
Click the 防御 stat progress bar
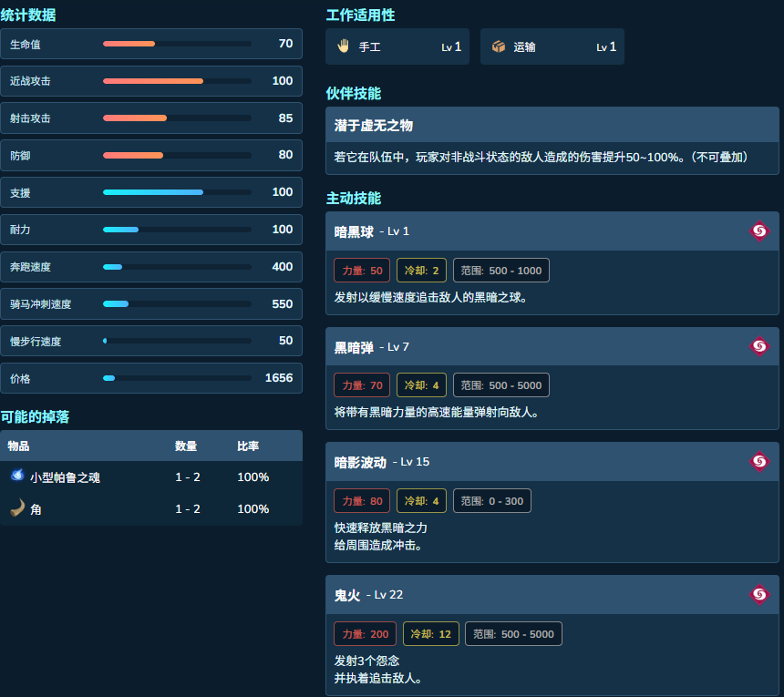click(x=177, y=156)
